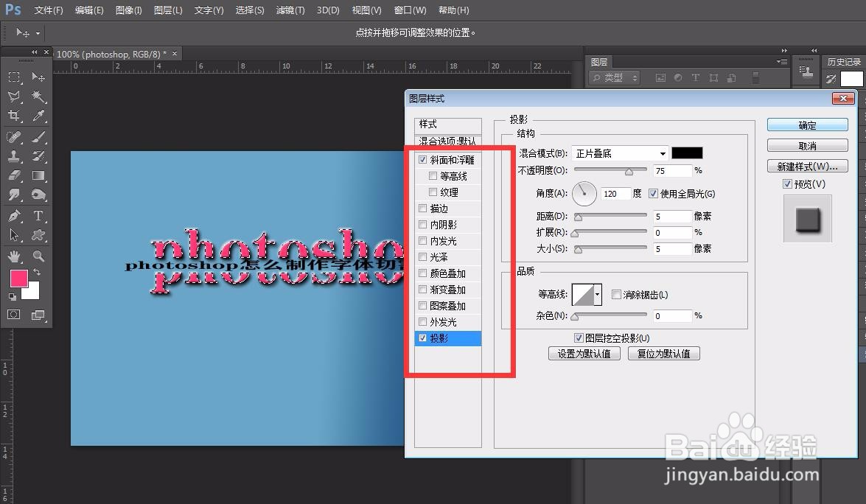This screenshot has width=866, height=504.
Task: Open the 文件(F) menu
Action: pos(49,10)
